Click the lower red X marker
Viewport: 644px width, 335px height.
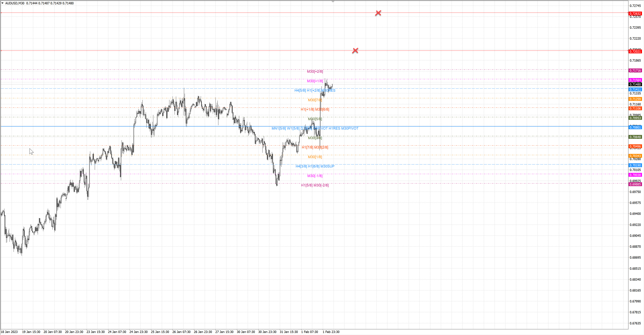[355, 51]
